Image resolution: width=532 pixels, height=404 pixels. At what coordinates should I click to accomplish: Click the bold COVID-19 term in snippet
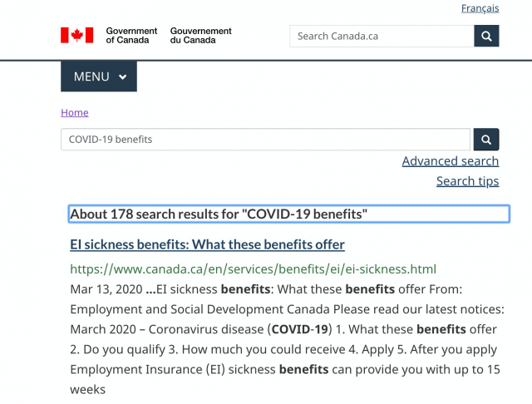click(x=299, y=329)
